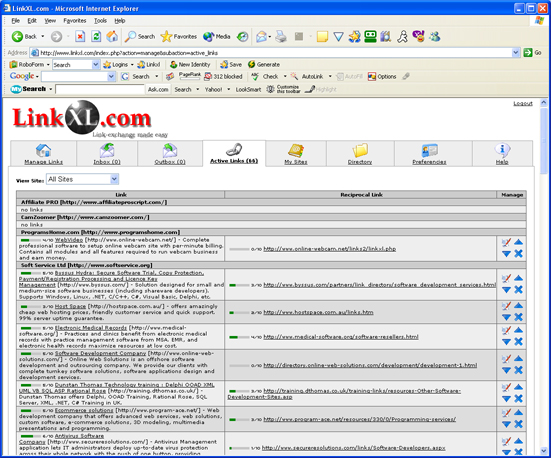Open the History toolbar icon
Viewport: 551px width, 458px height.
click(242, 36)
